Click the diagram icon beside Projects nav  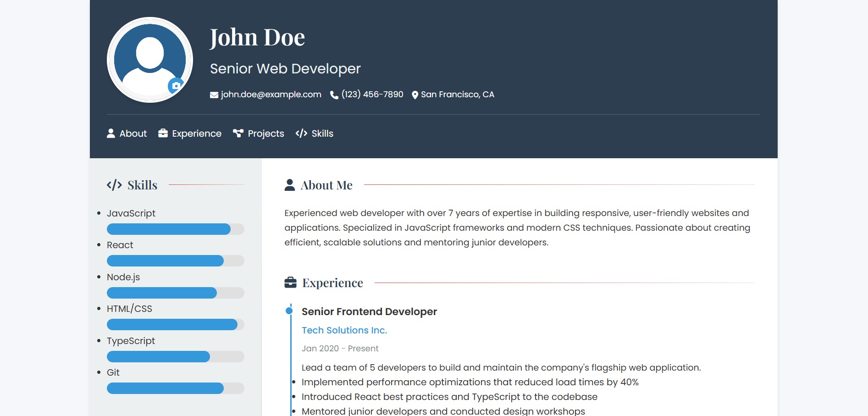click(x=238, y=133)
